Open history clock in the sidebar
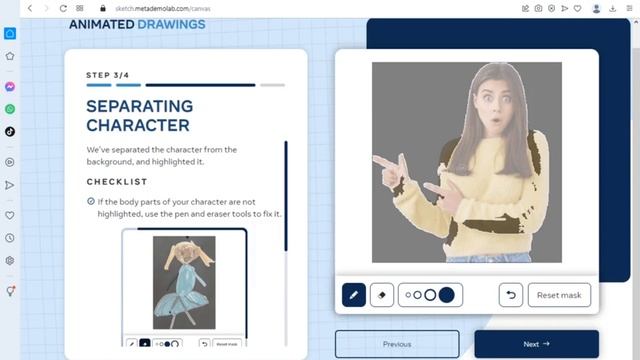640x360 pixels. tap(10, 238)
